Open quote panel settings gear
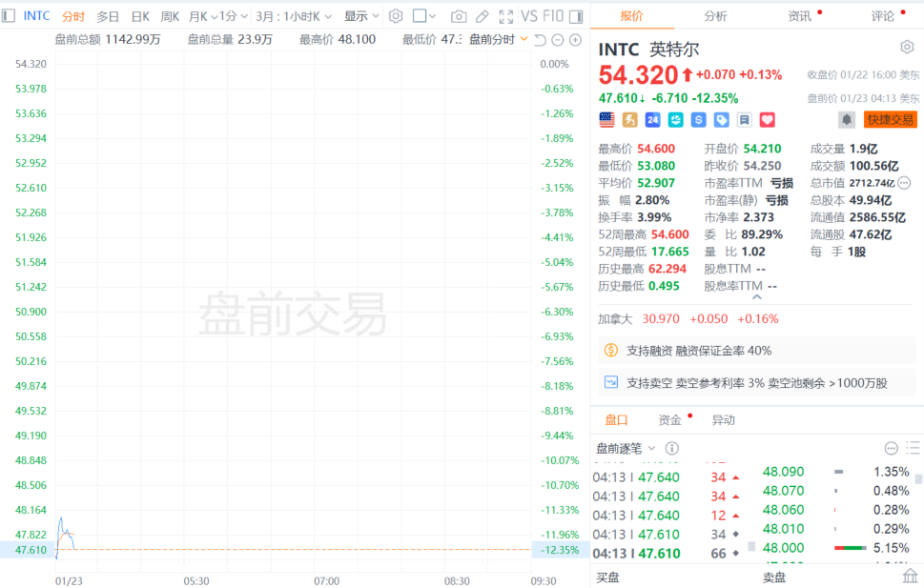Screen dimensions: 924x588 click(906, 47)
